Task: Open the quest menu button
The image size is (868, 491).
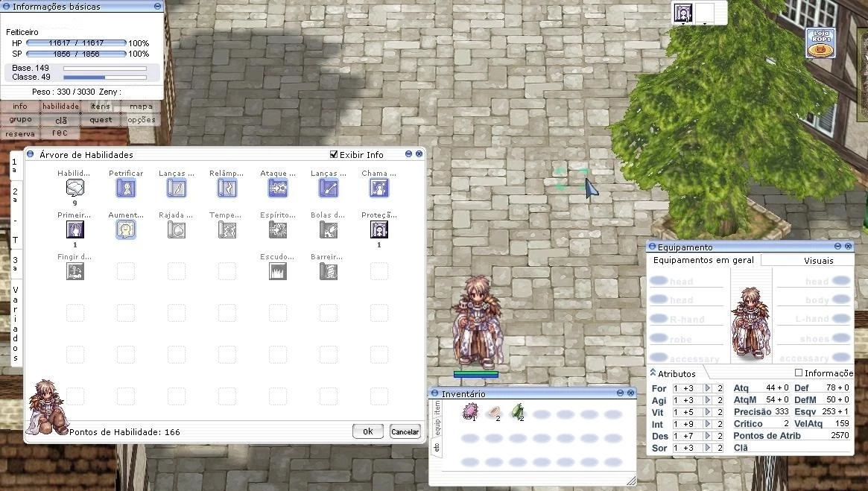Action: coord(100,119)
